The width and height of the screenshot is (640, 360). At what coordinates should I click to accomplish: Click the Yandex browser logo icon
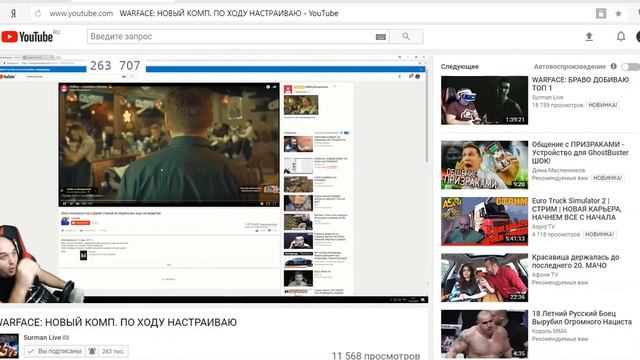(x=13, y=13)
